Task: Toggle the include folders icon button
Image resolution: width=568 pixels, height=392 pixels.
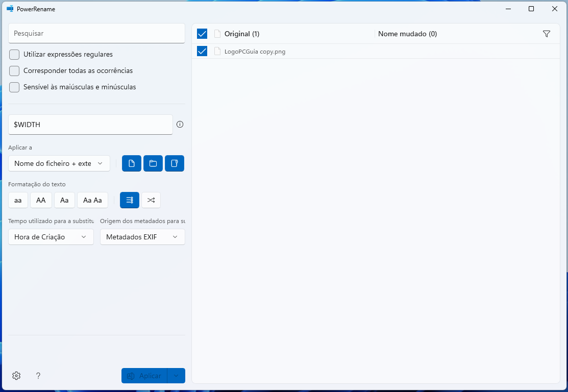Action: (153, 163)
